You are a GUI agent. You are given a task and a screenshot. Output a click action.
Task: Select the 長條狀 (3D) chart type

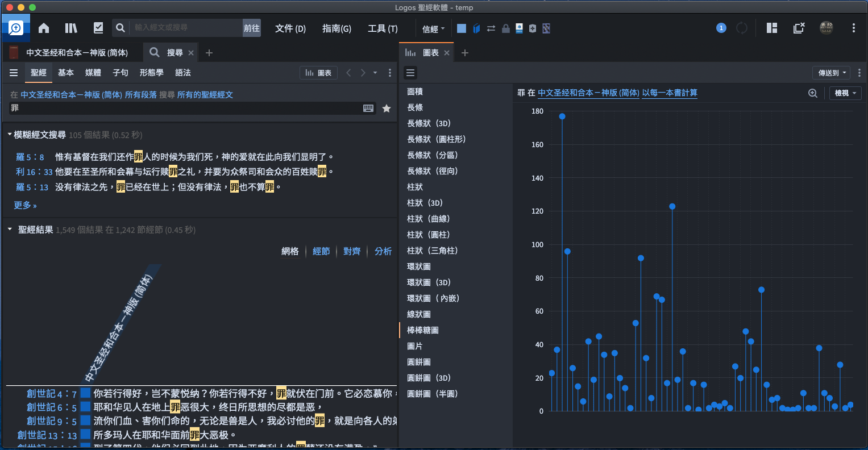[x=429, y=123]
